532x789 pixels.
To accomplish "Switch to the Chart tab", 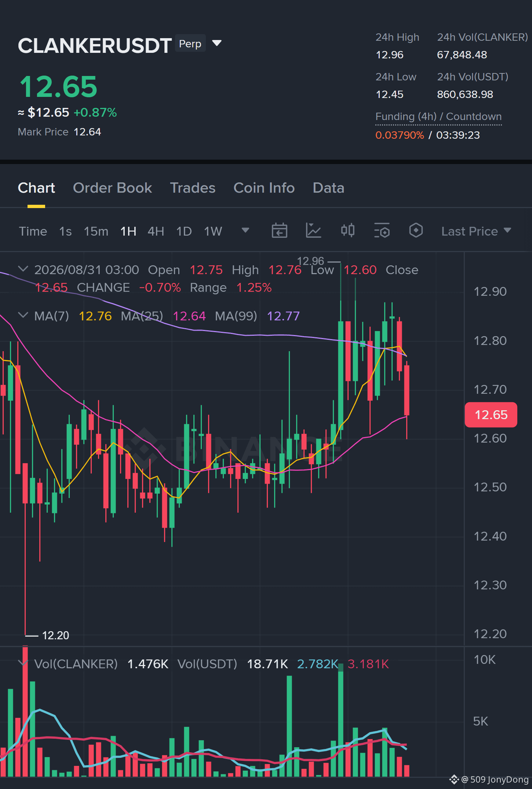I will tap(36, 188).
